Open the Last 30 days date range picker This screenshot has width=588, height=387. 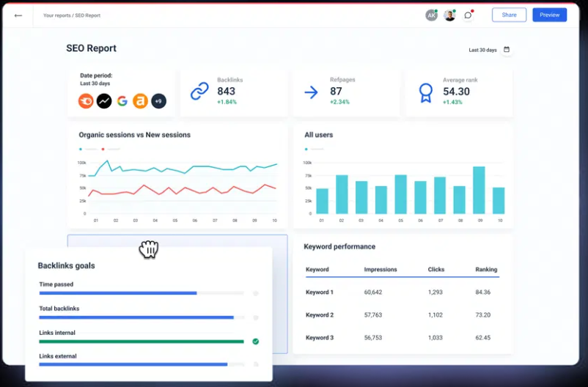tap(483, 50)
